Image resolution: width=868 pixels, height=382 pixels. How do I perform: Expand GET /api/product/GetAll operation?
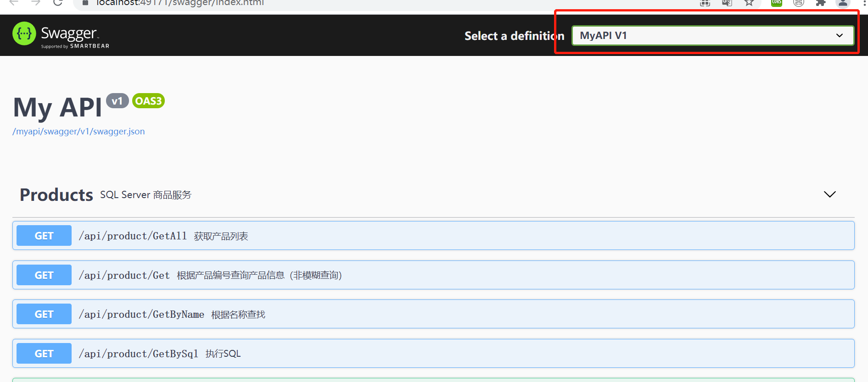[x=433, y=236]
